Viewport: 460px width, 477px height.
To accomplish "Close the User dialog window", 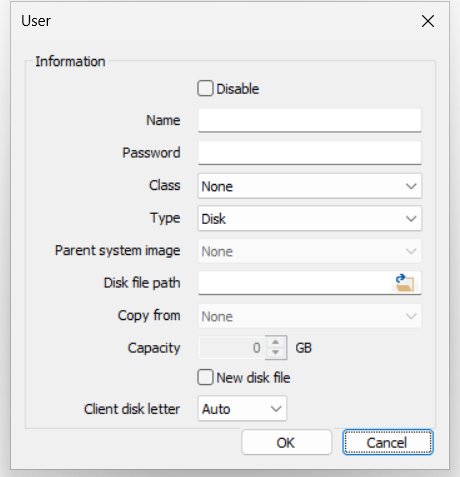I will coord(428,21).
